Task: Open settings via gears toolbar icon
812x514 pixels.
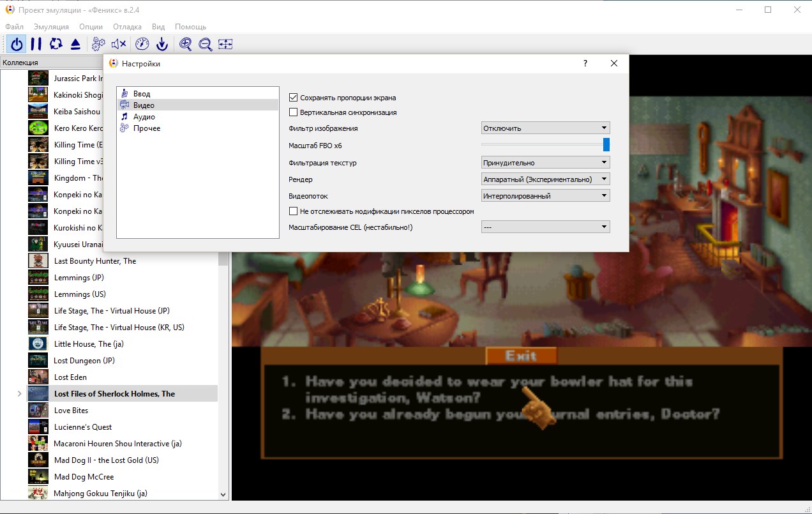Action: click(x=98, y=44)
